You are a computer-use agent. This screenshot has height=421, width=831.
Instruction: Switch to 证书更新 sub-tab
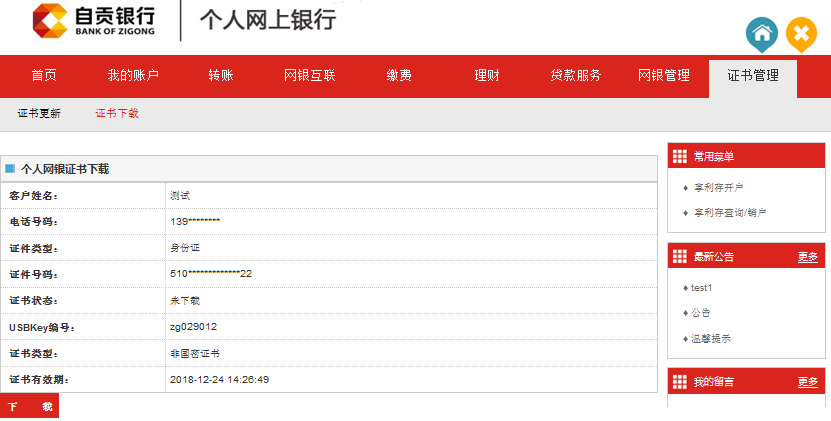39,113
